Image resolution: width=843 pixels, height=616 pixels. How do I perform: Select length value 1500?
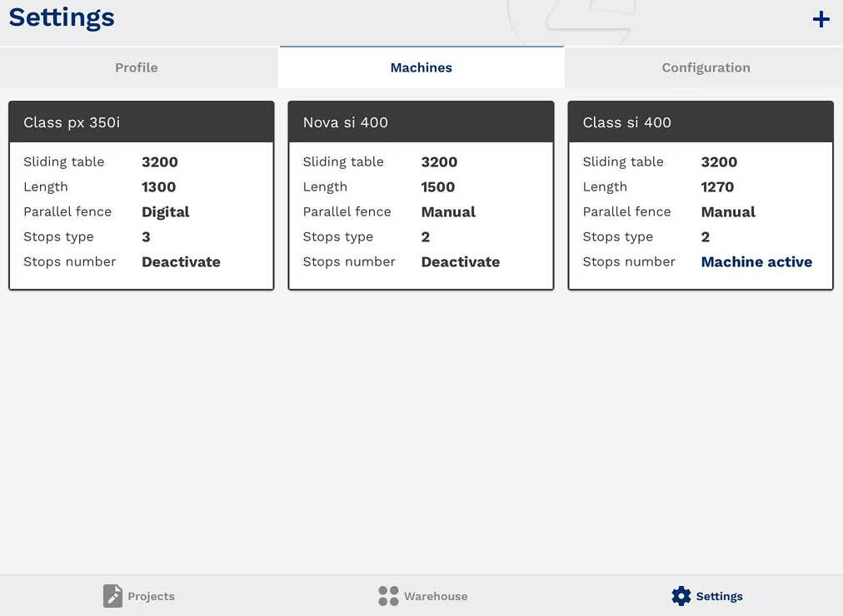437,187
